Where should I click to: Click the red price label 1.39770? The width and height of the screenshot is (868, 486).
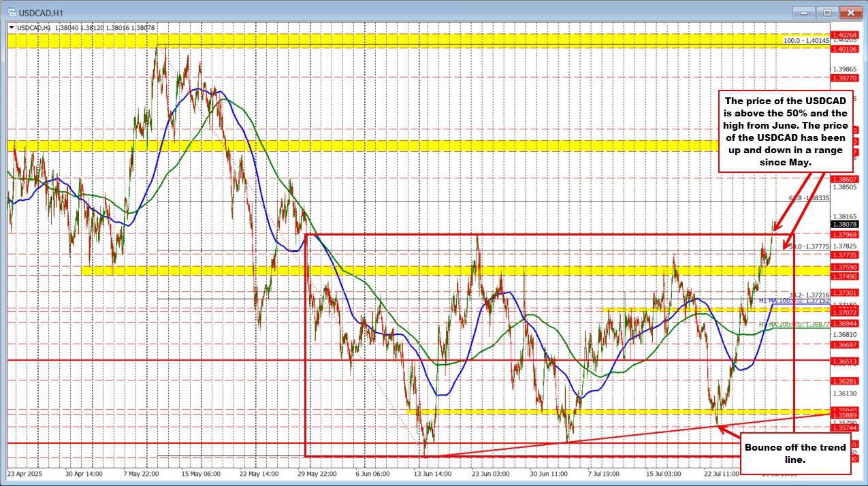(845, 78)
